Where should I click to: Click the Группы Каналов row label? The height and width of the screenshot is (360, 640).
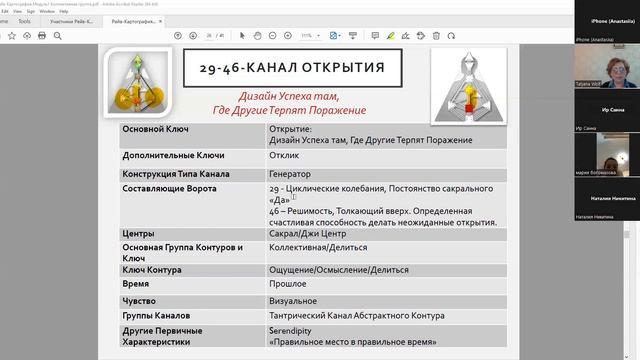click(156, 316)
